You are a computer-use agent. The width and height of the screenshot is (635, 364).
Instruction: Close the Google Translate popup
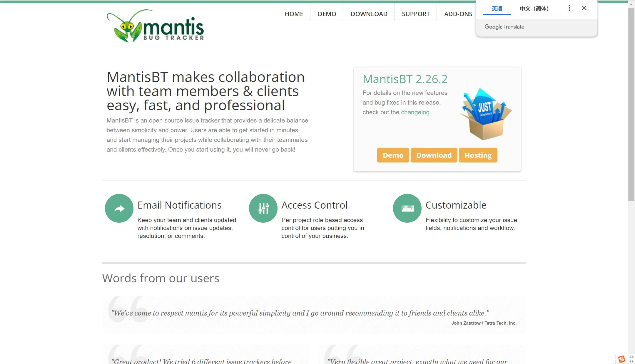[584, 8]
